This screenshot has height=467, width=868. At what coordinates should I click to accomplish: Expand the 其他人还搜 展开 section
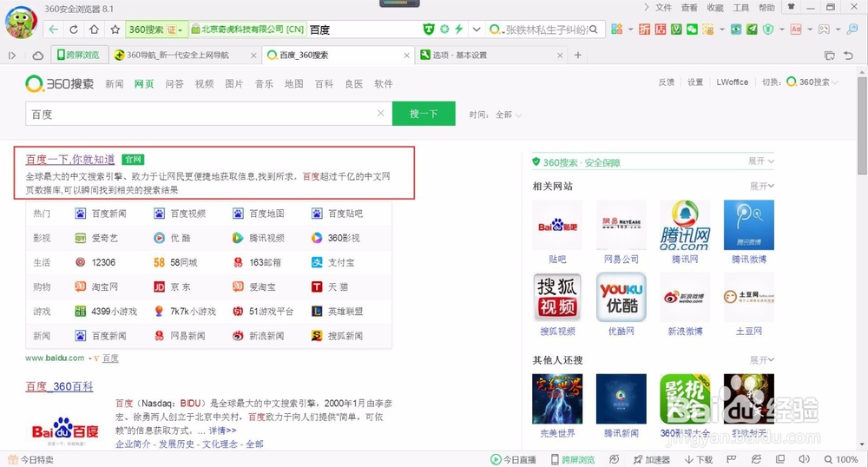762,359
